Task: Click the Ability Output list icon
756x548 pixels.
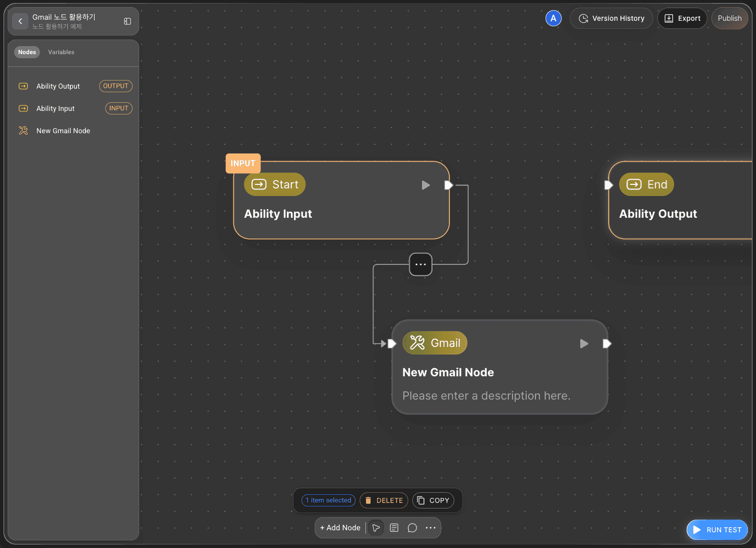Action: tap(23, 86)
